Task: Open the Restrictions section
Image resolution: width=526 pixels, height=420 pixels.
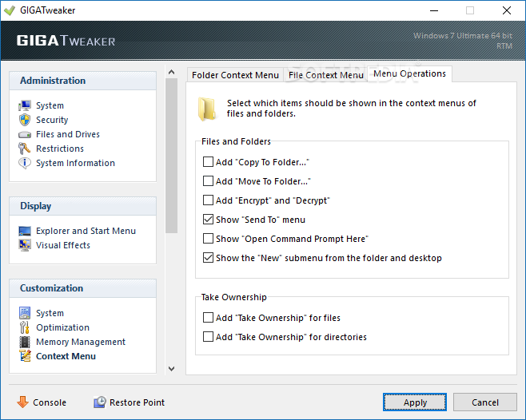Action: (60, 149)
